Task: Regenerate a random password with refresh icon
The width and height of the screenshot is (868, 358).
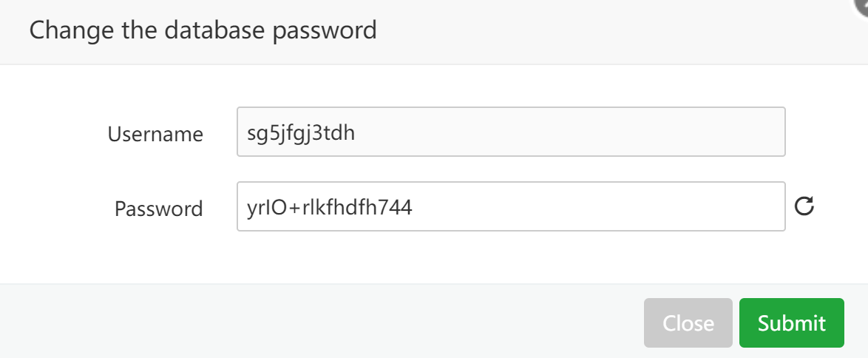Action: (804, 207)
